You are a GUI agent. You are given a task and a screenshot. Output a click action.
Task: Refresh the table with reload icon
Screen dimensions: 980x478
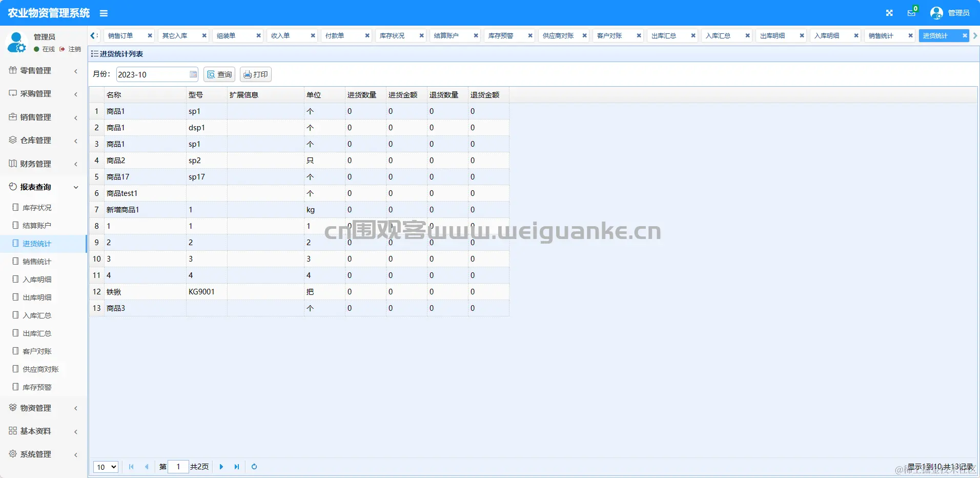254,467
